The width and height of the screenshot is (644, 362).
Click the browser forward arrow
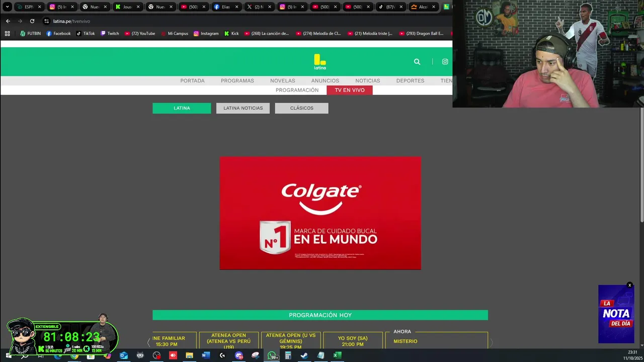[x=20, y=21]
